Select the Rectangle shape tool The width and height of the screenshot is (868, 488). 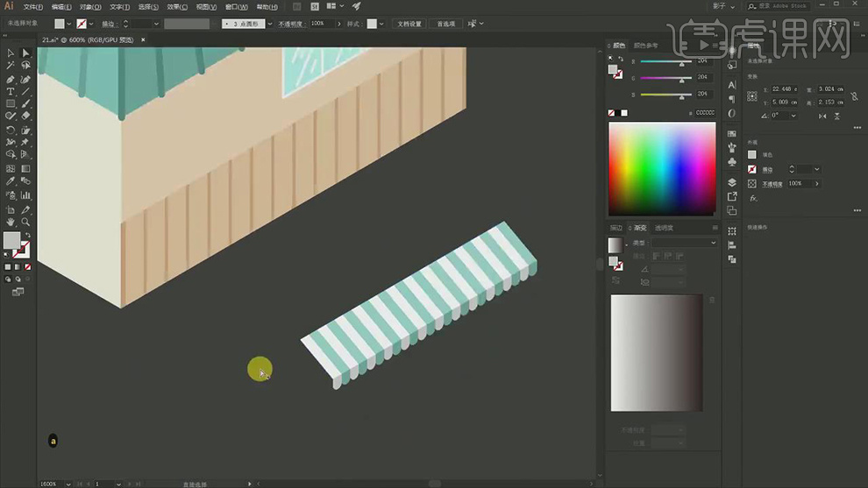(11, 103)
